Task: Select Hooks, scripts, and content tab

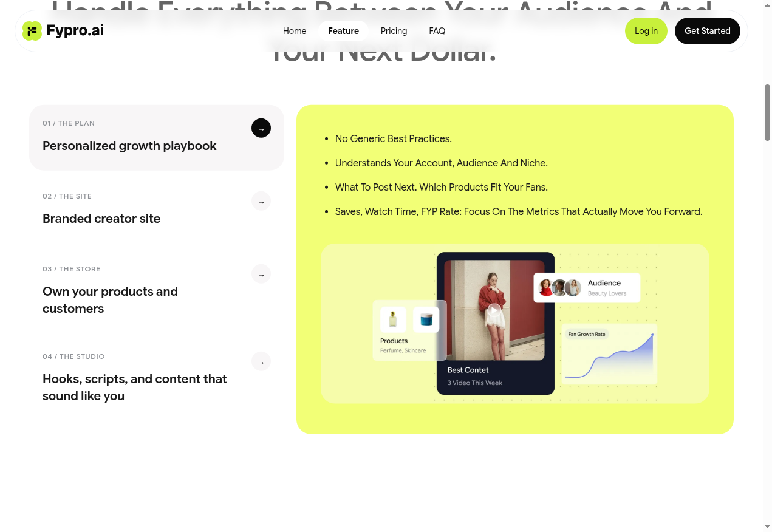Action: coord(157,378)
